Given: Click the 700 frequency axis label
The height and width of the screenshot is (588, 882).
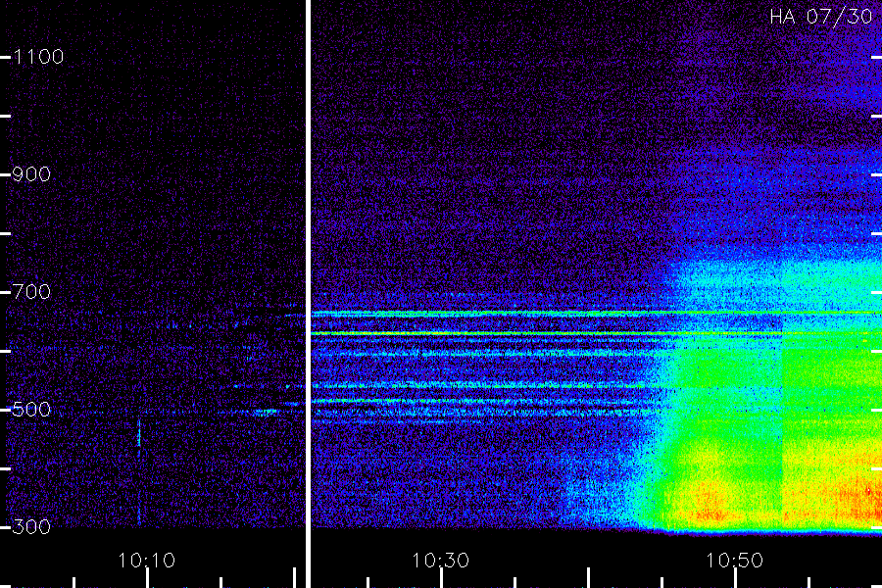Looking at the screenshot, I should click(31, 292).
